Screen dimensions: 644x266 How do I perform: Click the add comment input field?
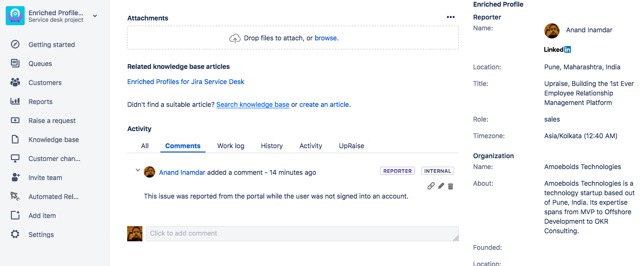point(302,233)
